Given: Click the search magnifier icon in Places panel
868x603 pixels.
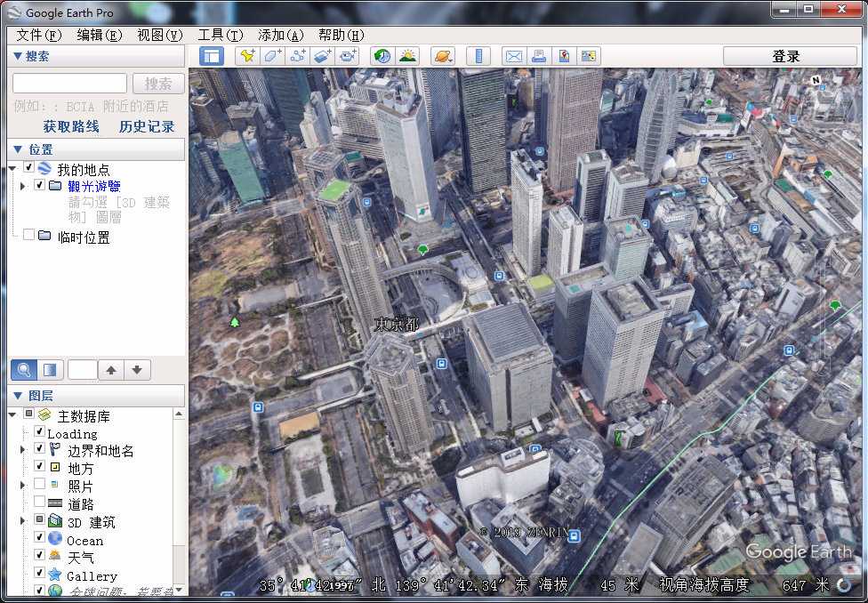Looking at the screenshot, I should tap(24, 370).
